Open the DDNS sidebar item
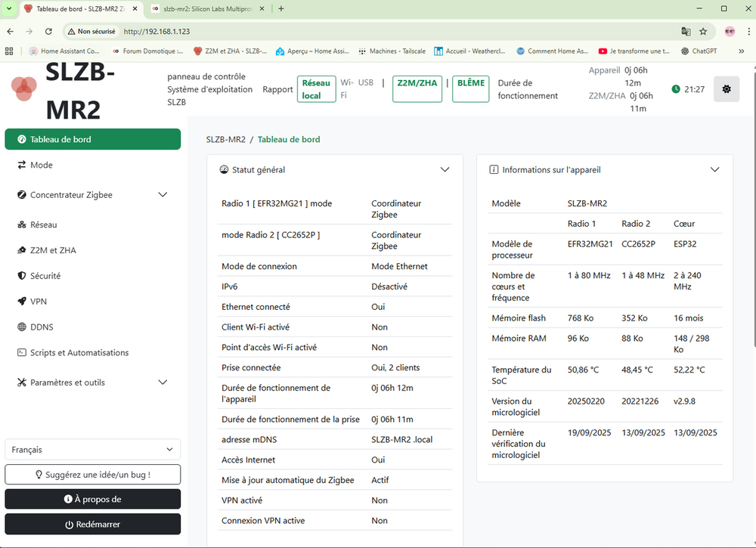Image resolution: width=756 pixels, height=548 pixels. pyautogui.click(x=92, y=327)
